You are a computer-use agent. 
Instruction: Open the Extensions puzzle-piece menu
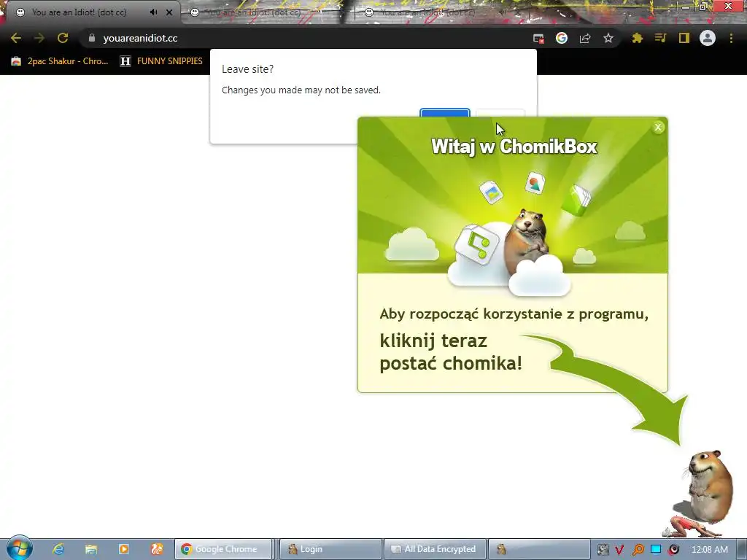(637, 38)
